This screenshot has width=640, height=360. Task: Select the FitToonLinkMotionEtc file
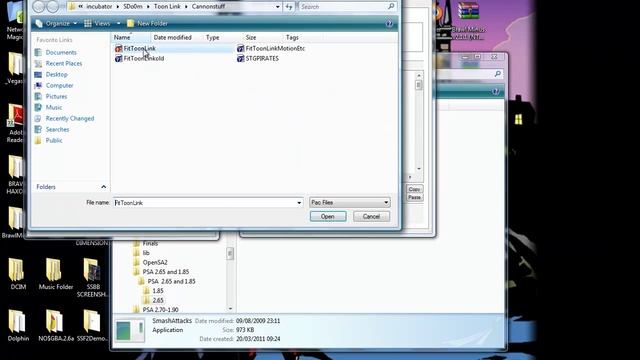point(271,48)
